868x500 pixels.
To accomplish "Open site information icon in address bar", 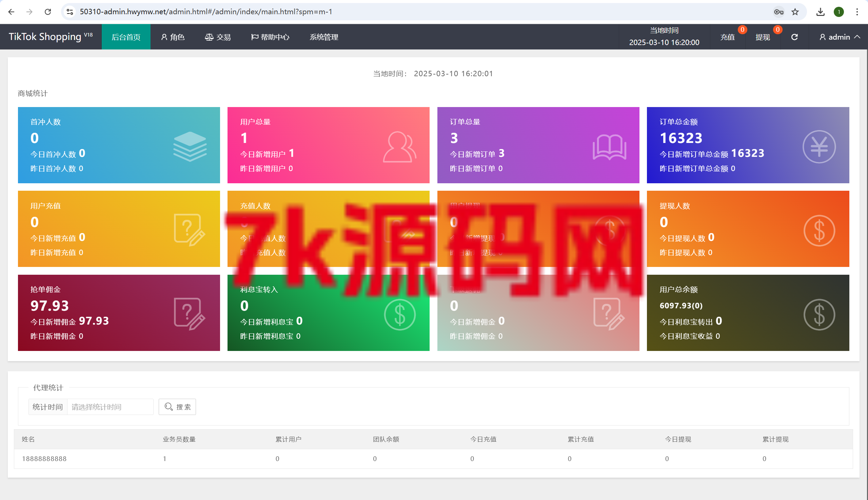I will coord(70,12).
